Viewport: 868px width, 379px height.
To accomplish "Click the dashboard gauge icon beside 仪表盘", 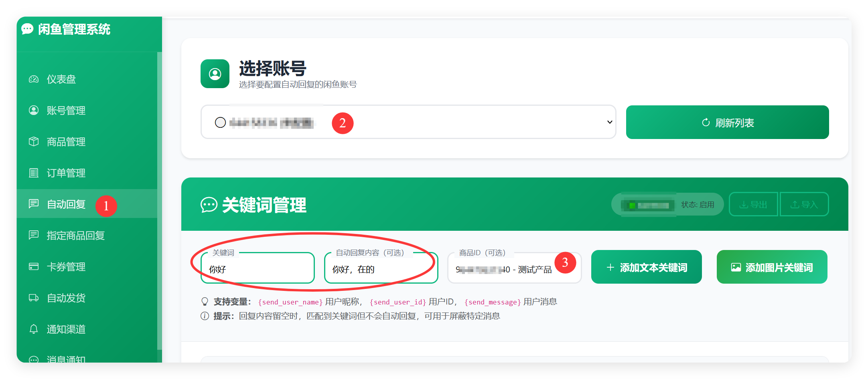I will pyautogui.click(x=34, y=79).
